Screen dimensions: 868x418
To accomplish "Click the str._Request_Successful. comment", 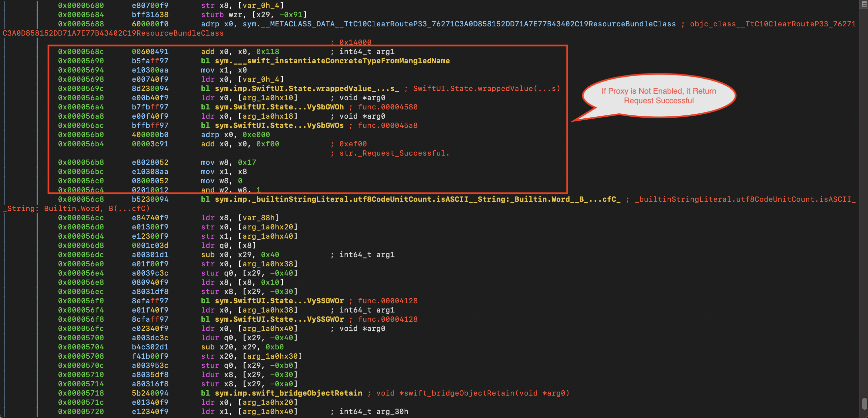I will tap(394, 153).
